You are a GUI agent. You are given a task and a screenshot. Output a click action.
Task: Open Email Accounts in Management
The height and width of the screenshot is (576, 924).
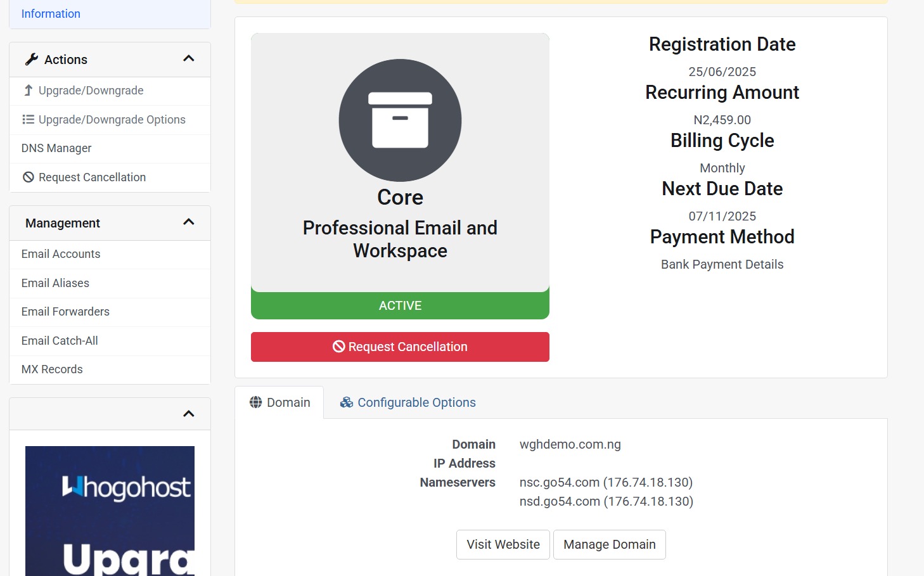point(61,254)
